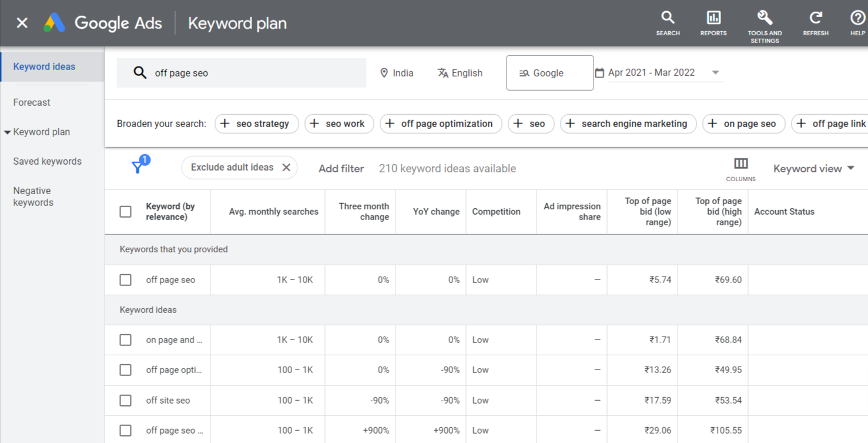This screenshot has width=868, height=443.
Task: Add the seo strategy broaden chip
Action: coord(257,124)
